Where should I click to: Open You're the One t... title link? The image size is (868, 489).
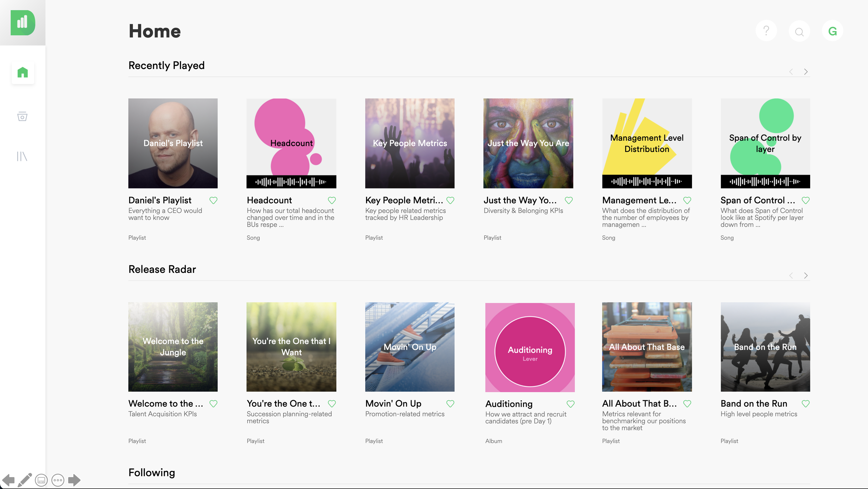[283, 403]
